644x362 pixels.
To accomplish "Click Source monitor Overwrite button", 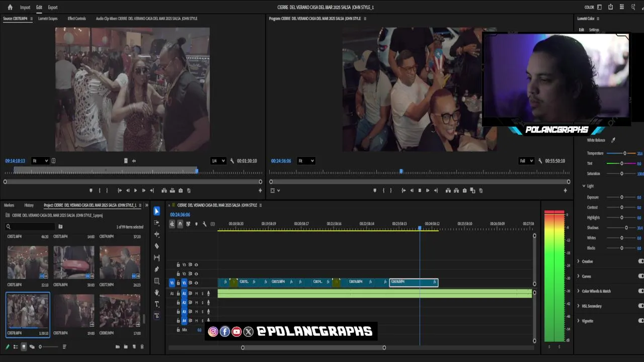I will coord(172,191).
